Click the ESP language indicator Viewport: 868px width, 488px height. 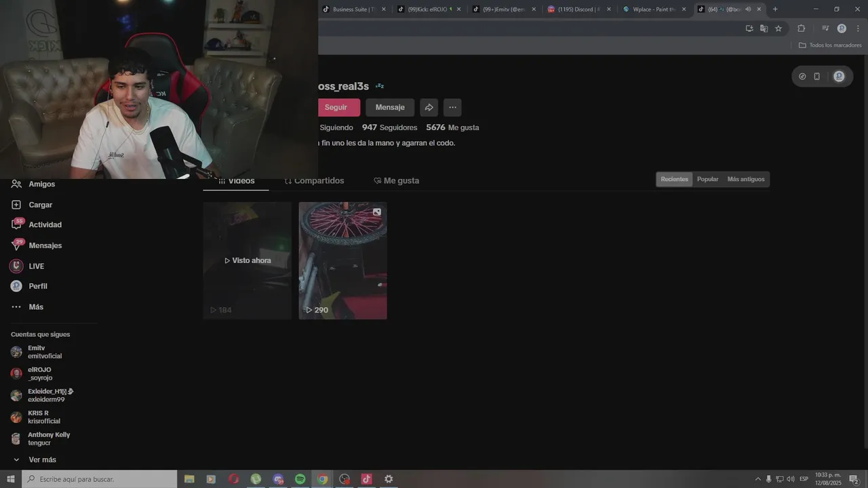click(x=804, y=479)
